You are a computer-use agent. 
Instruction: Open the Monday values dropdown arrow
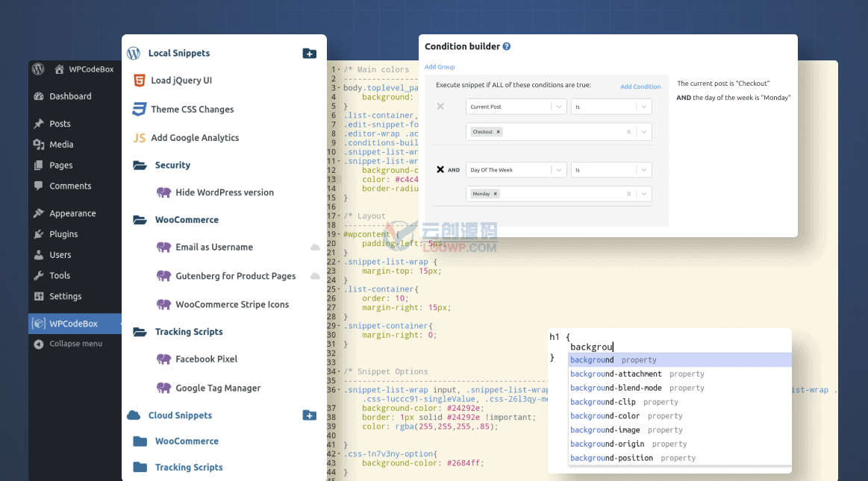click(644, 193)
